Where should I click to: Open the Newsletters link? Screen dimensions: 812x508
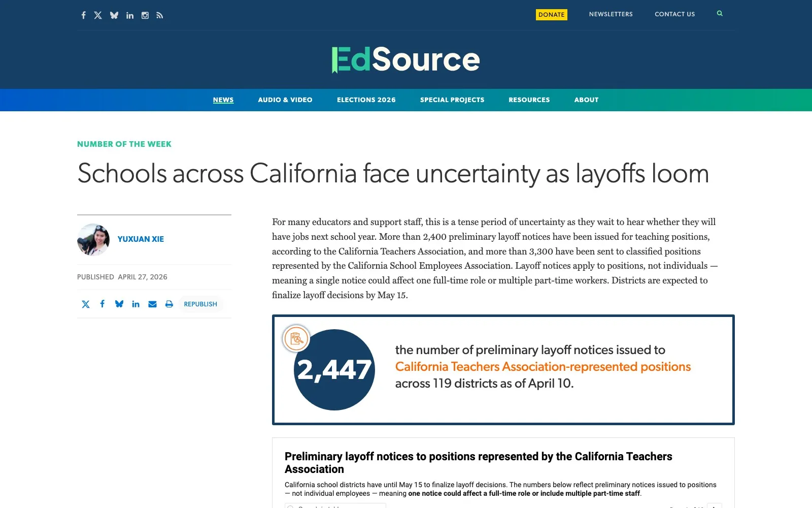click(611, 14)
